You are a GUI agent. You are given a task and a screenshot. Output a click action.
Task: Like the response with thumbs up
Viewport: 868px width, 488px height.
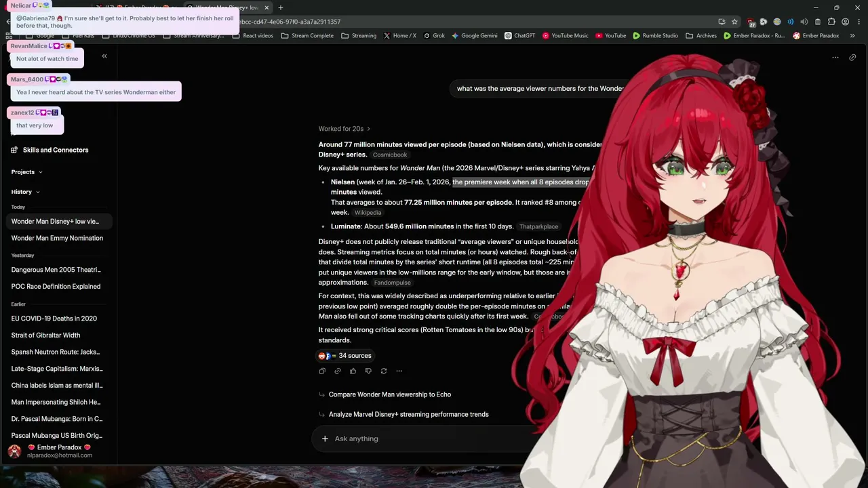pos(353,371)
